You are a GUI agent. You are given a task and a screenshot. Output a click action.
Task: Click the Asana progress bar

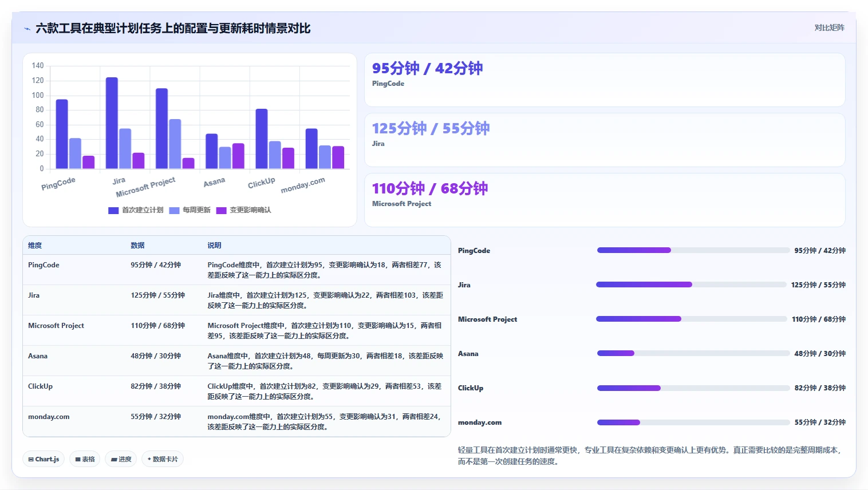click(x=693, y=353)
